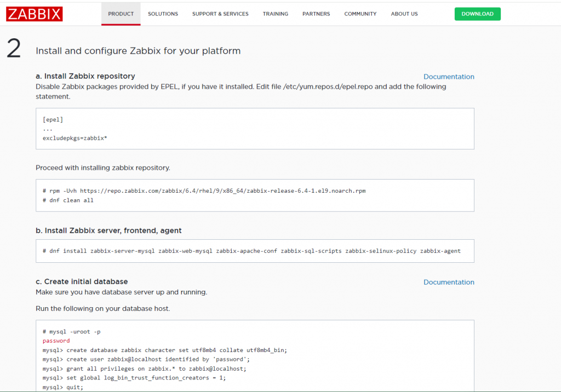Click heading c. Create initial database
The width and height of the screenshot is (561, 392).
pos(82,282)
